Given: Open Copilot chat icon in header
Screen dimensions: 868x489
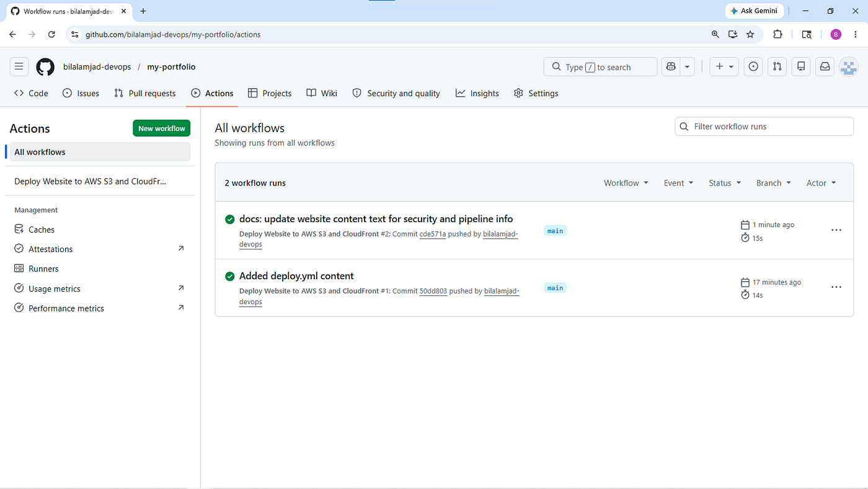Looking at the screenshot, I should 670,66.
